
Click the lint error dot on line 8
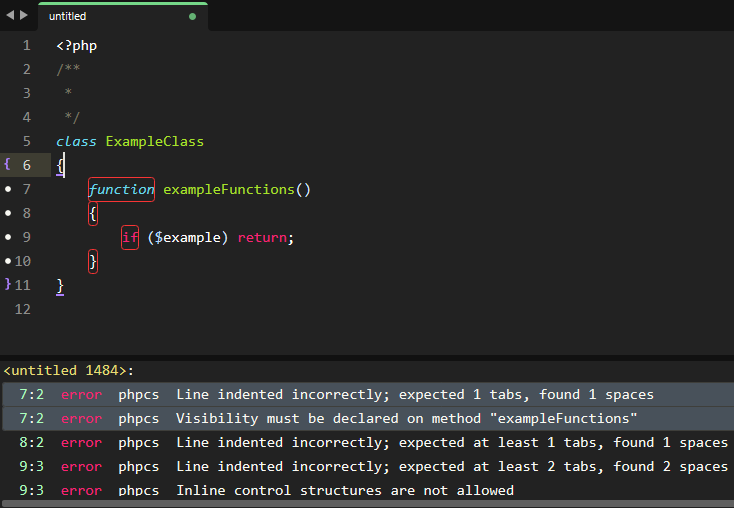tap(8, 213)
